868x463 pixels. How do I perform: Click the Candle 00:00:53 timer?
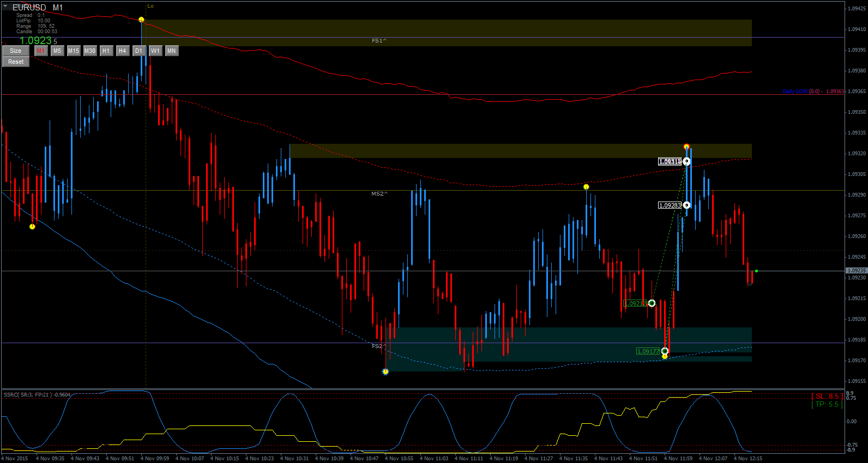click(37, 32)
